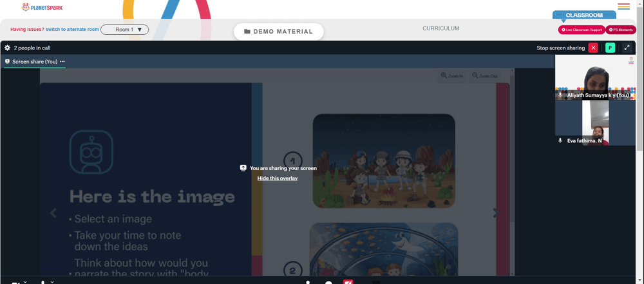Open call settings gear icon

(x=7, y=48)
